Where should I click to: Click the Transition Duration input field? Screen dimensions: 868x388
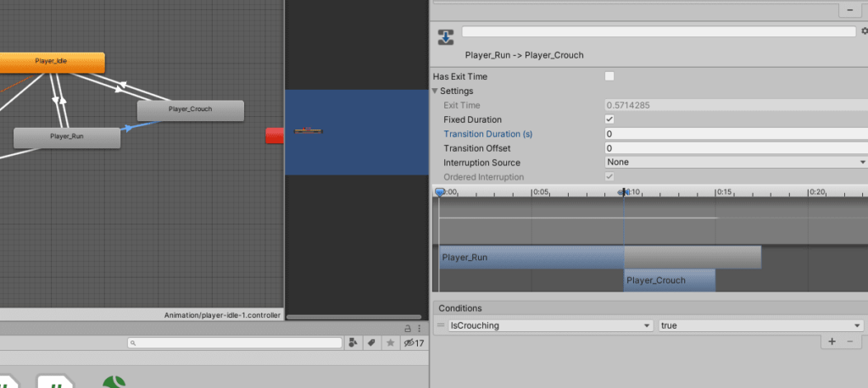tap(736, 134)
